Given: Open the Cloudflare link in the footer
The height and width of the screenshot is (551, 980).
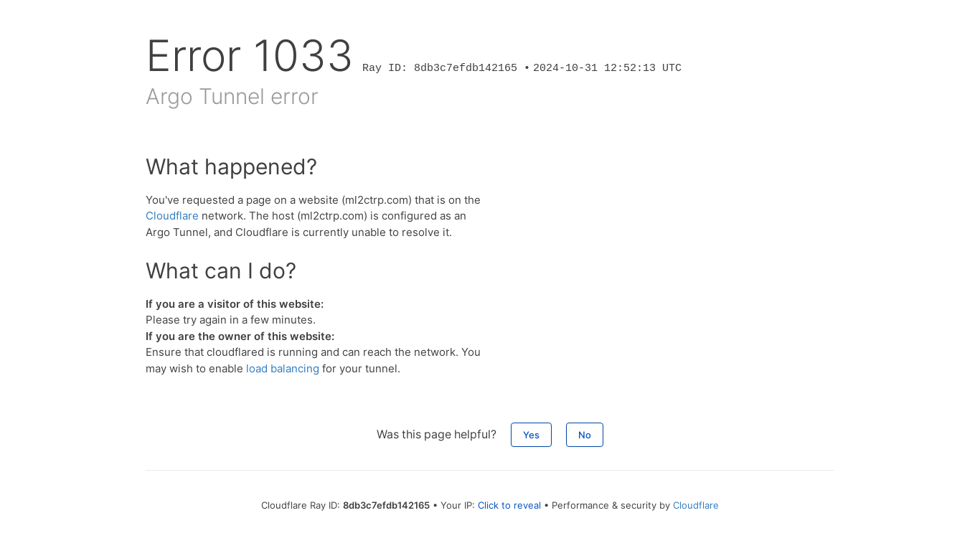Looking at the screenshot, I should (696, 506).
